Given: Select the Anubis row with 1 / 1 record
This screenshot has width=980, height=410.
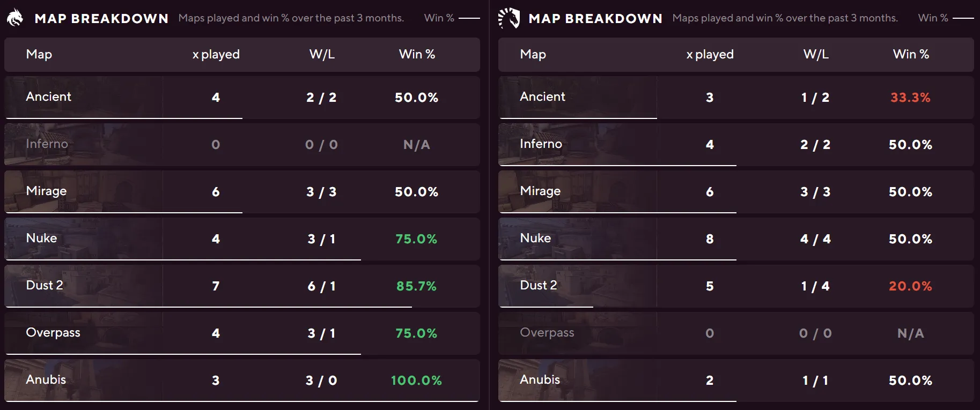Looking at the screenshot, I should [x=736, y=380].
